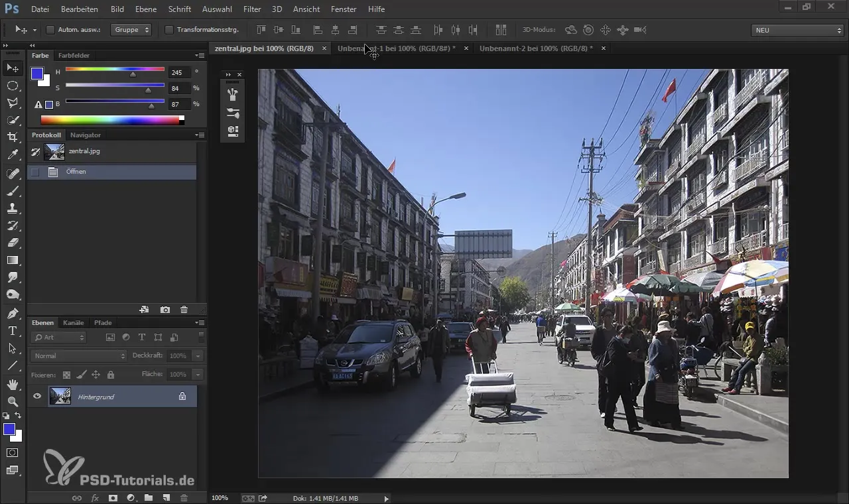The image size is (849, 504).
Task: Select the Quick Selection tool
Action: [13, 120]
